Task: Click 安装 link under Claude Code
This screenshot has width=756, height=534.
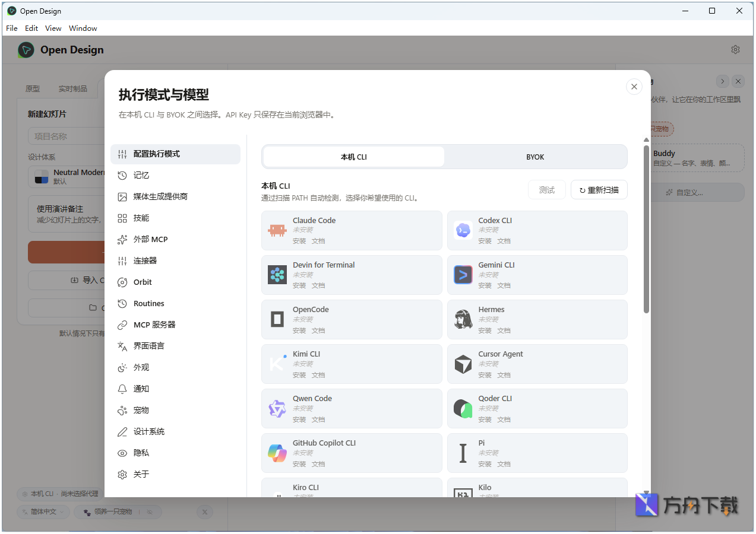Action: [x=299, y=241]
